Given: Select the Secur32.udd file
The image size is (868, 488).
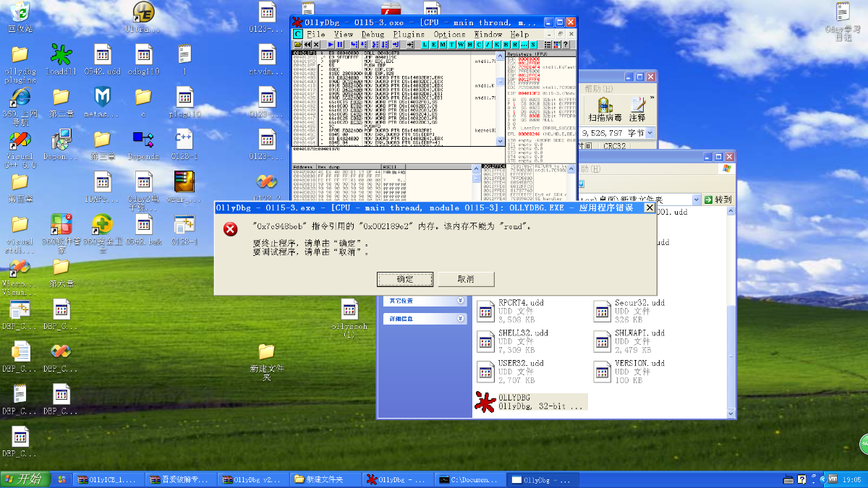Looking at the screenshot, I should (629, 311).
